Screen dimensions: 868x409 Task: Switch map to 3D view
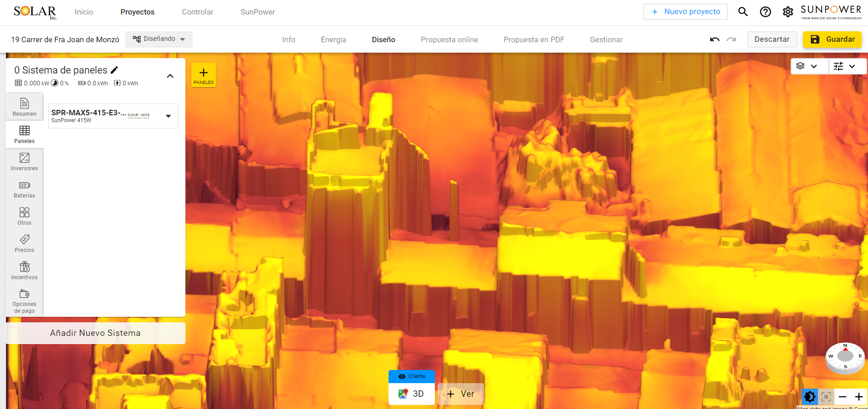tap(411, 394)
